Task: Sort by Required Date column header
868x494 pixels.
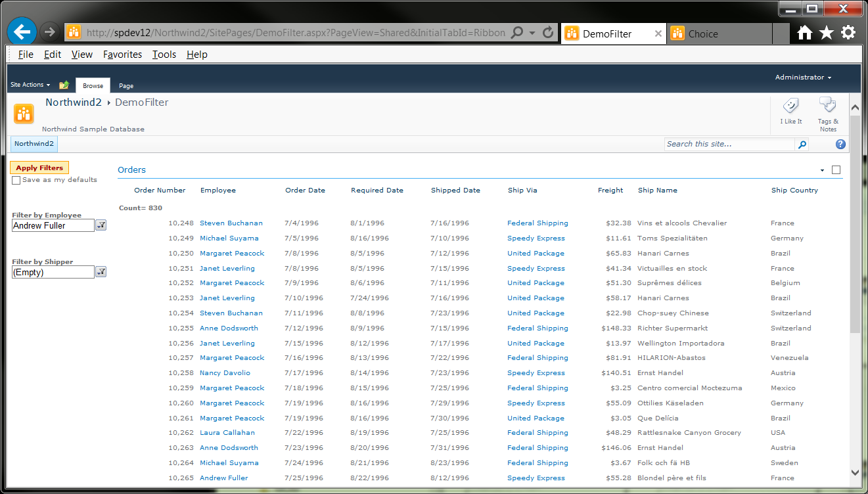Action: [x=377, y=191]
